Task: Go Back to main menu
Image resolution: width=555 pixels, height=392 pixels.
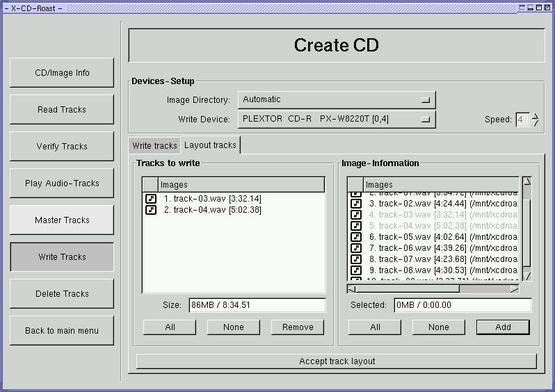Action: click(x=62, y=331)
